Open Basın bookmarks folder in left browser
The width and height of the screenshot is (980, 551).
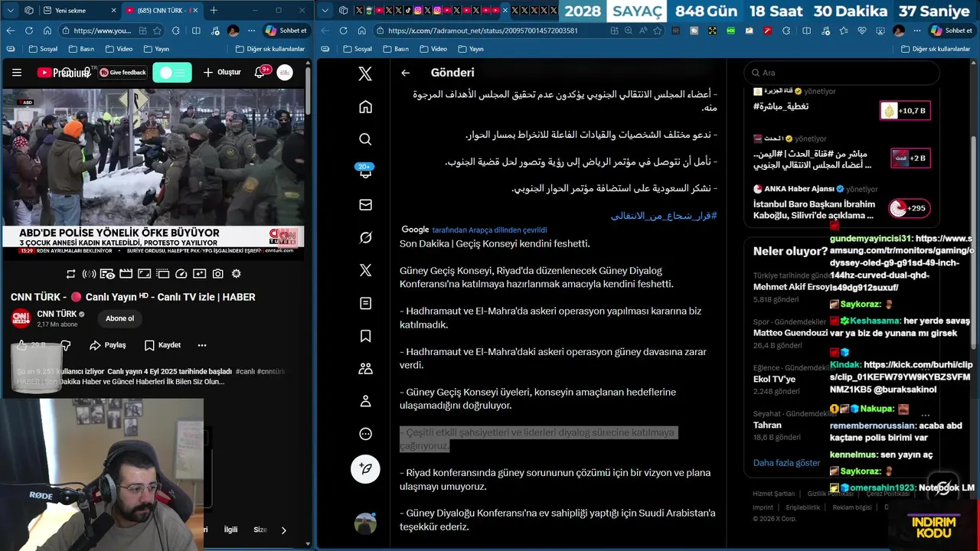coord(81,49)
